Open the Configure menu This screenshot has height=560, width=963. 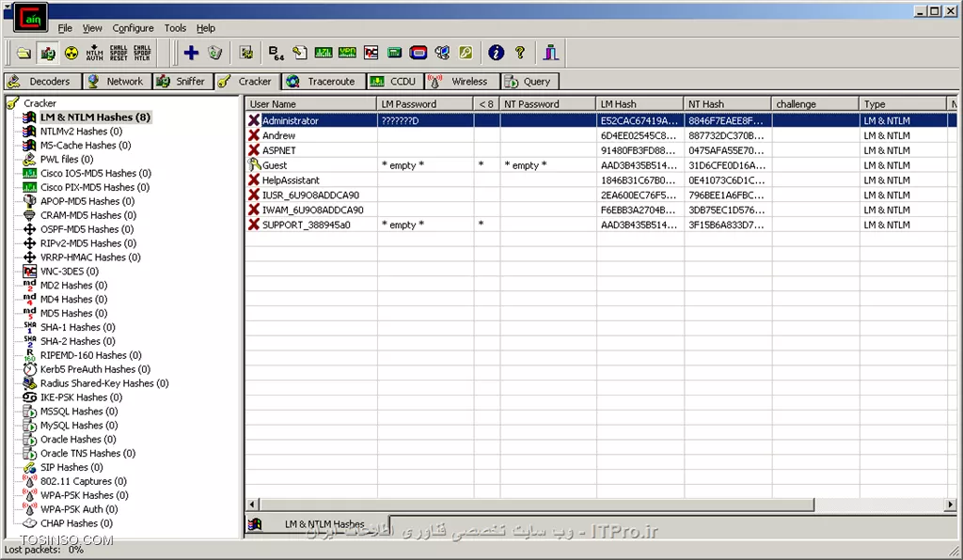[133, 28]
